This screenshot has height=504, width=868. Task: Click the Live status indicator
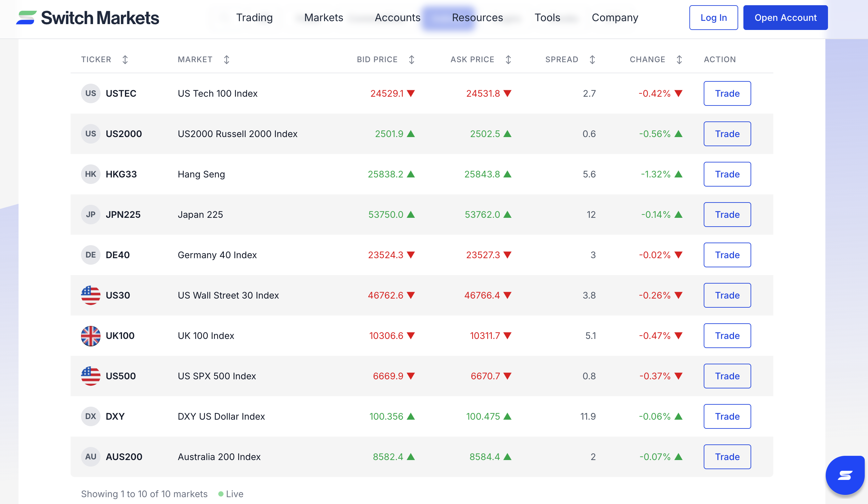coord(230,494)
